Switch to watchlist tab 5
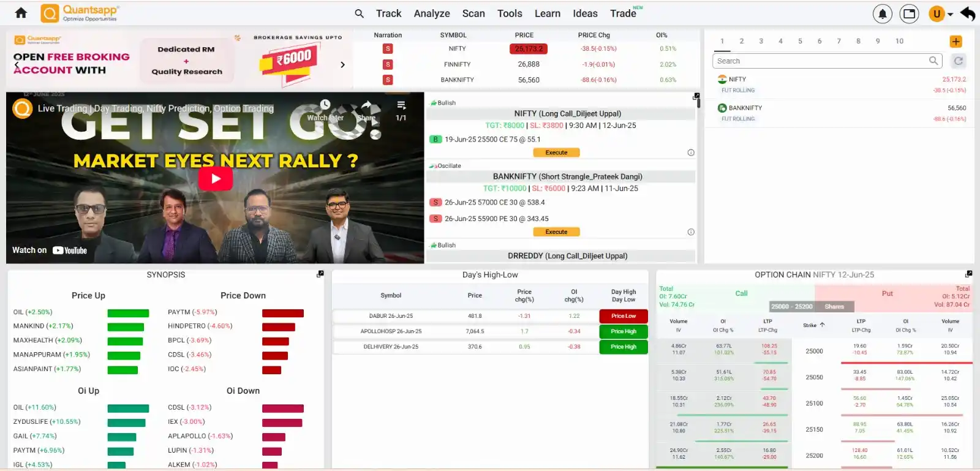 [x=800, y=41]
